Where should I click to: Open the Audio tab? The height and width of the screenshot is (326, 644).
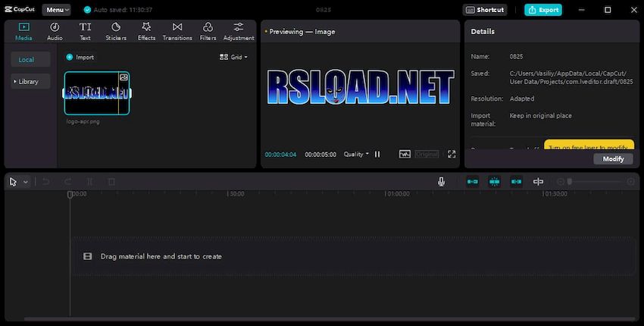55,31
